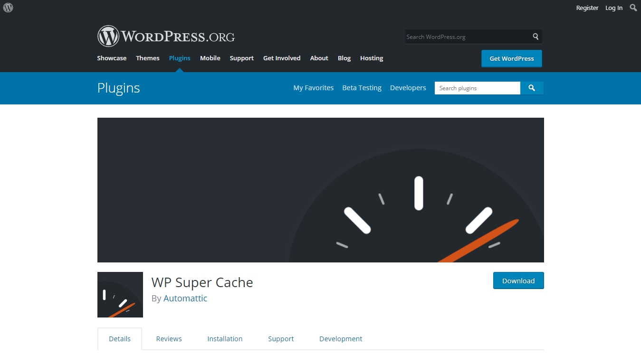Screen dimensions: 641x364
Task: Open Mobile in main navigation
Action: 210,58
